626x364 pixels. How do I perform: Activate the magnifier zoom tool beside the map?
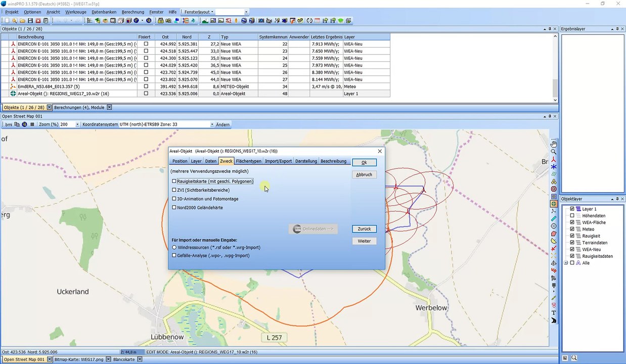554,152
